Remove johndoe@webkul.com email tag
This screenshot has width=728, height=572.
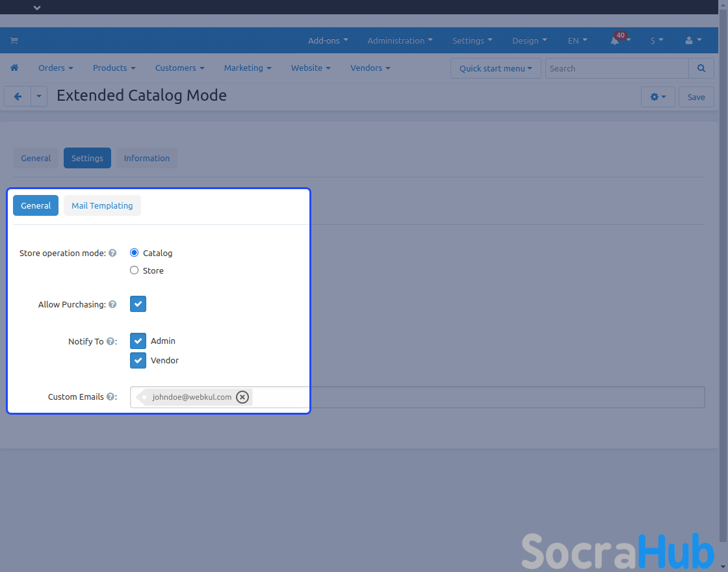pos(242,397)
